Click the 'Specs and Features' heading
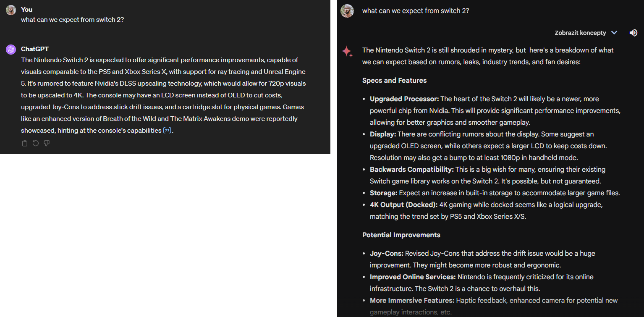This screenshot has width=644, height=317. [x=394, y=80]
